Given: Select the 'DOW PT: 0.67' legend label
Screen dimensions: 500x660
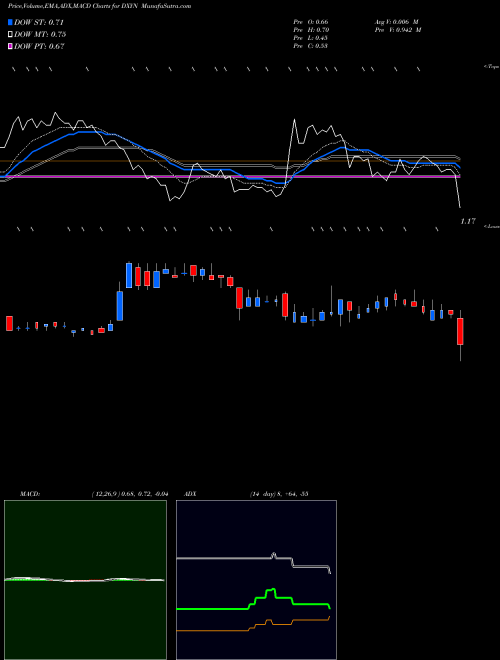Looking at the screenshot, I should 39,46.
